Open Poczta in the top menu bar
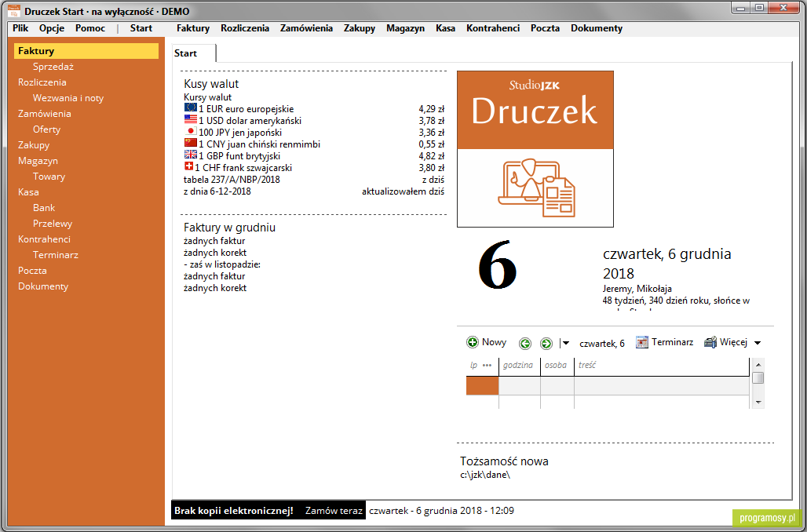This screenshot has width=807, height=532. click(x=545, y=28)
